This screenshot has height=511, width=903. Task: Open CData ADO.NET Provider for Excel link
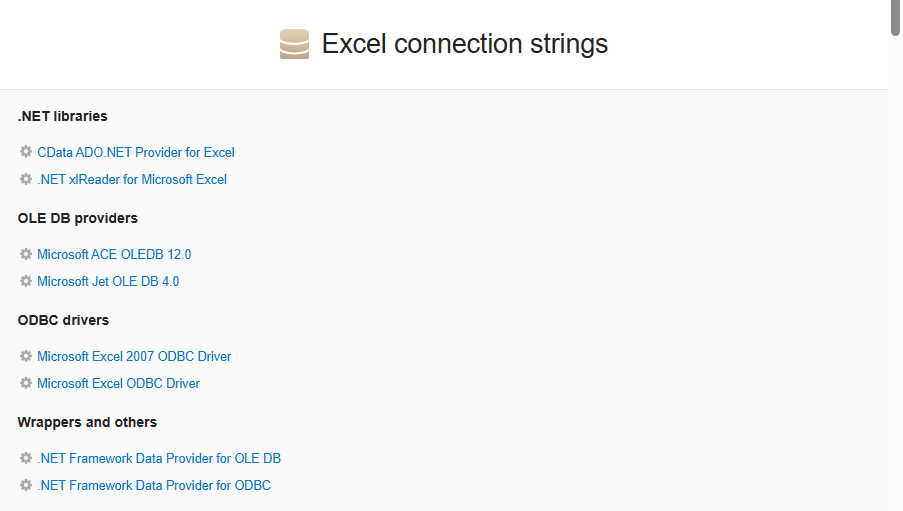pyautogui.click(x=136, y=152)
